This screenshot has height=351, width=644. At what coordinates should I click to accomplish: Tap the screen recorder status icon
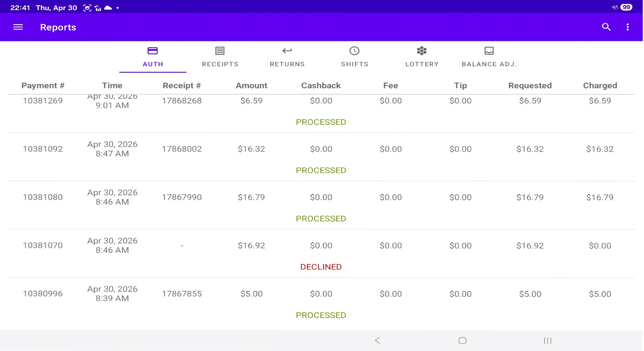click(x=87, y=8)
